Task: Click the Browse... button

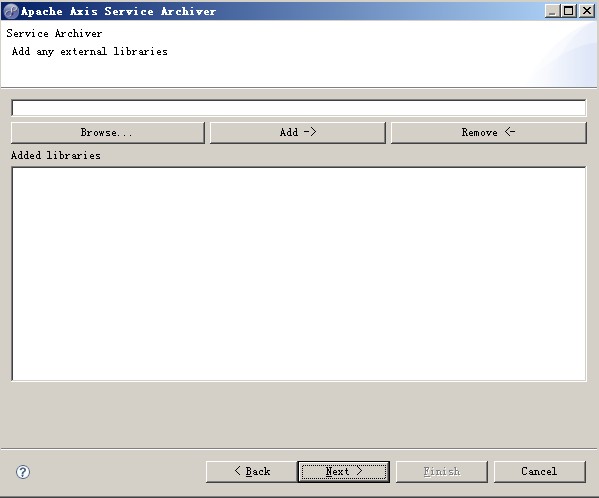Action: [x=108, y=133]
